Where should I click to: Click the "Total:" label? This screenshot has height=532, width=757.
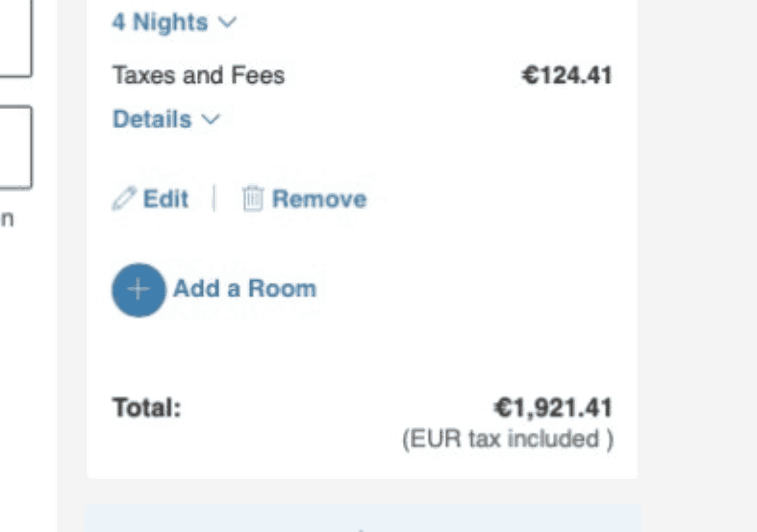click(x=147, y=408)
